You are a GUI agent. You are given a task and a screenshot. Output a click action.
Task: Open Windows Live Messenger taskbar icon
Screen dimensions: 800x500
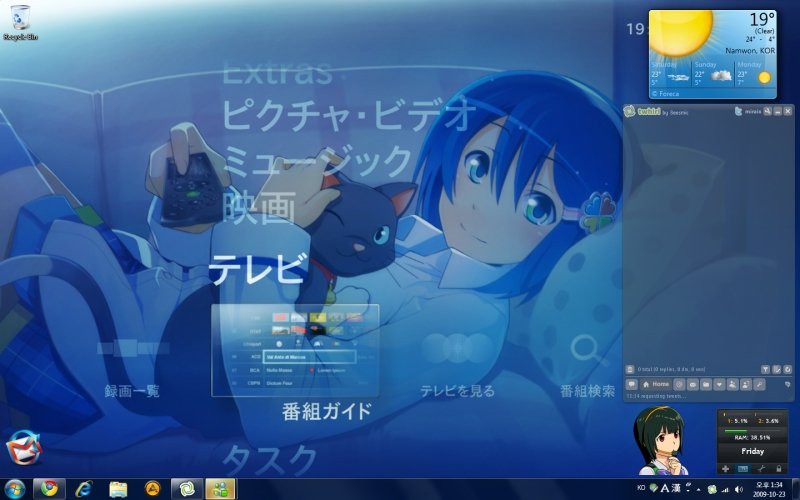[218, 489]
